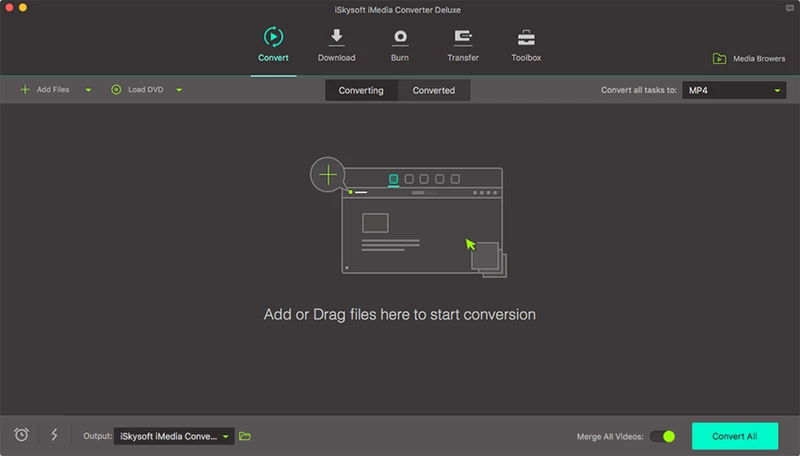The width and height of the screenshot is (800, 456).
Task: Open the Burn section
Action: pos(400,45)
